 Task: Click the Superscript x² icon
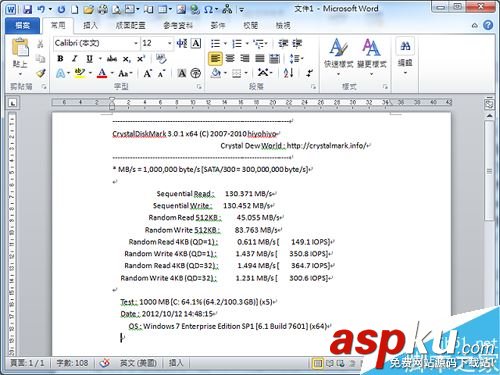(x=141, y=59)
